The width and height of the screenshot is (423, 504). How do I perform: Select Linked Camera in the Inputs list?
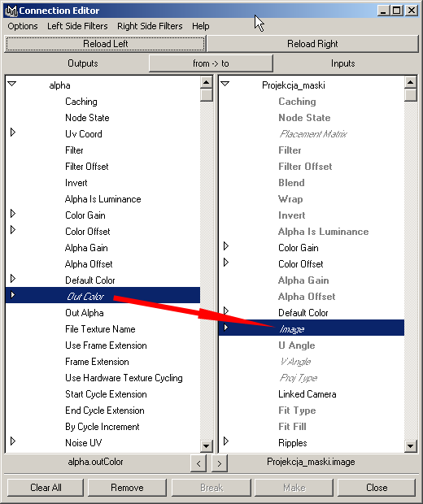pyautogui.click(x=307, y=394)
